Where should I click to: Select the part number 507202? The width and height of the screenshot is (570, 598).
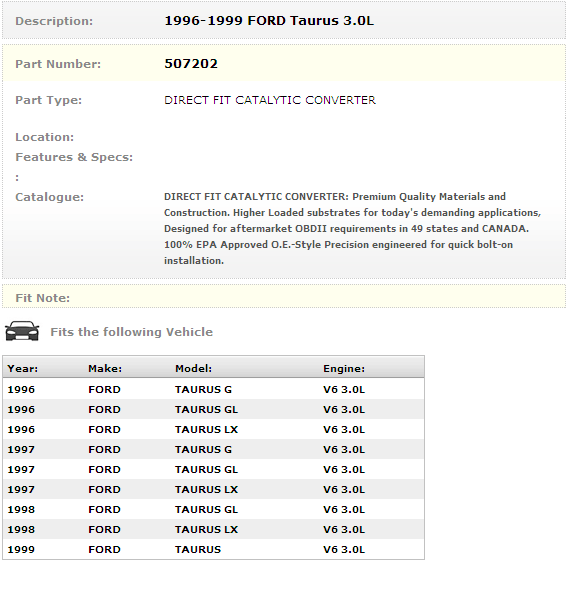click(x=191, y=64)
